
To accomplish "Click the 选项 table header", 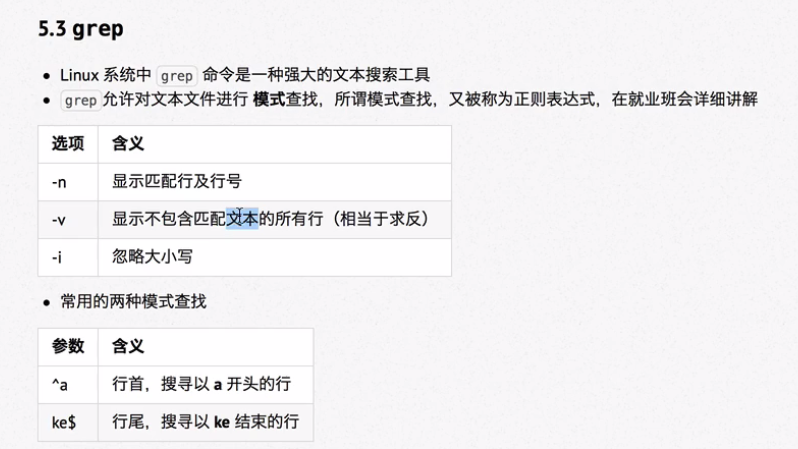I will [68, 144].
